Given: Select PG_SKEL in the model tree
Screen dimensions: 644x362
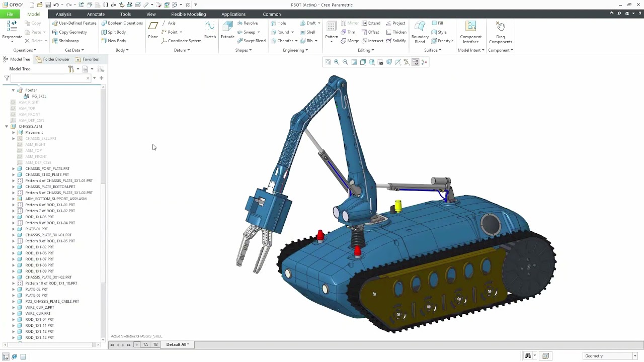Looking at the screenshot, I should tap(39, 96).
